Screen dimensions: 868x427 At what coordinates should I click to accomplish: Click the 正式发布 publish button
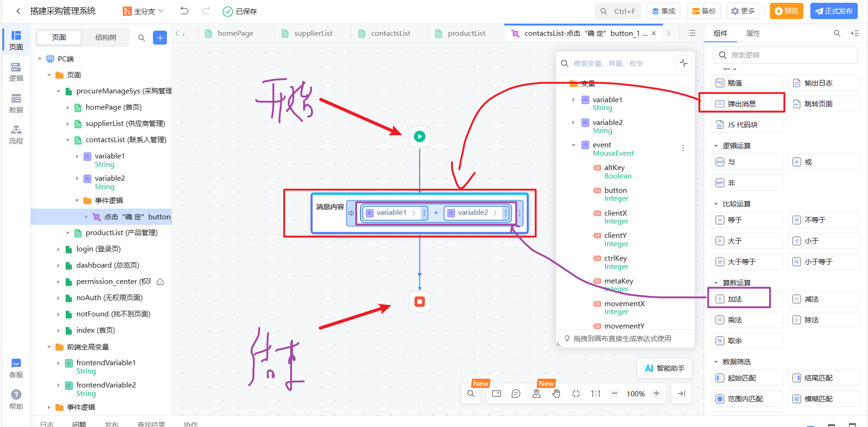coord(834,11)
